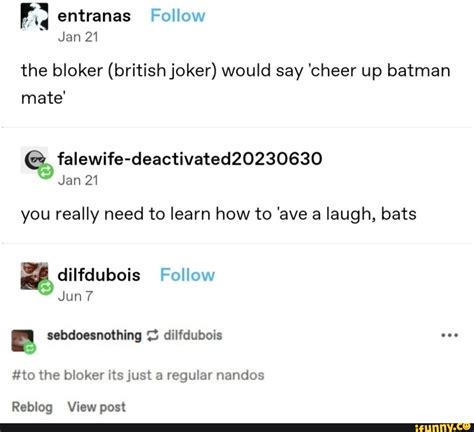
Task: Follow the entranas blog
Action: tap(178, 16)
